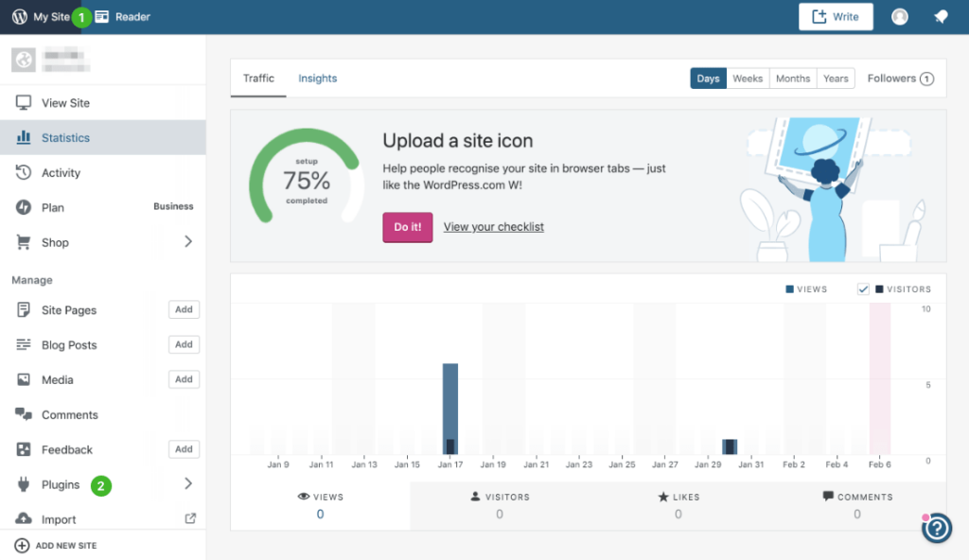
Task: Open the Reader icon in top bar
Action: pos(102,17)
